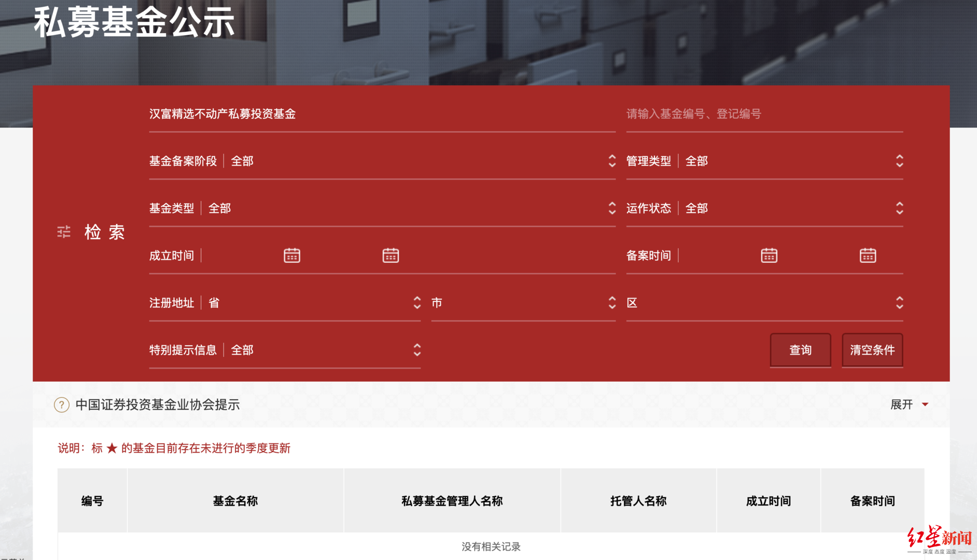977x560 pixels.
Task: Open the 运作状态 dropdown
Action: 900,208
